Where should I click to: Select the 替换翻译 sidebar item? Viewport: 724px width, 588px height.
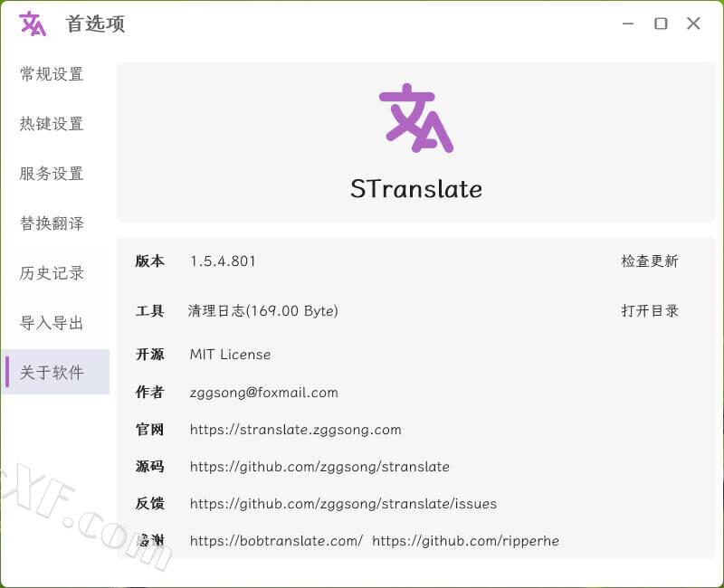coord(52,223)
